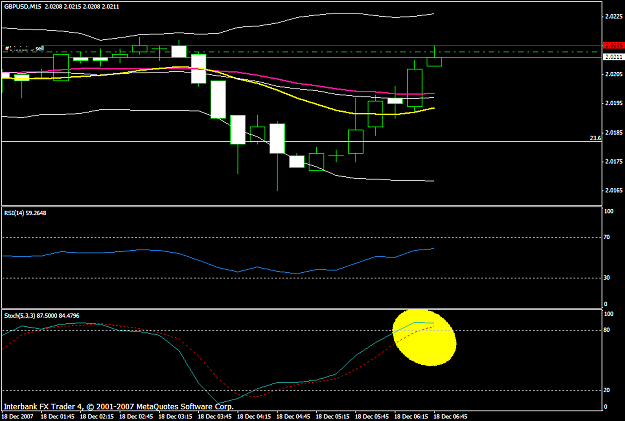Click price scale value 2.0195
Screen dimensions: 625x421
[x=614, y=103]
